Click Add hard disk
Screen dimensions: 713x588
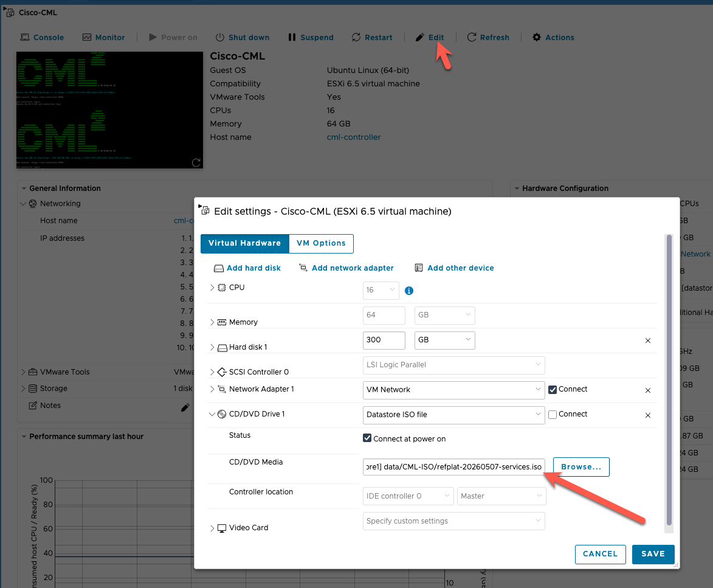[x=247, y=268]
